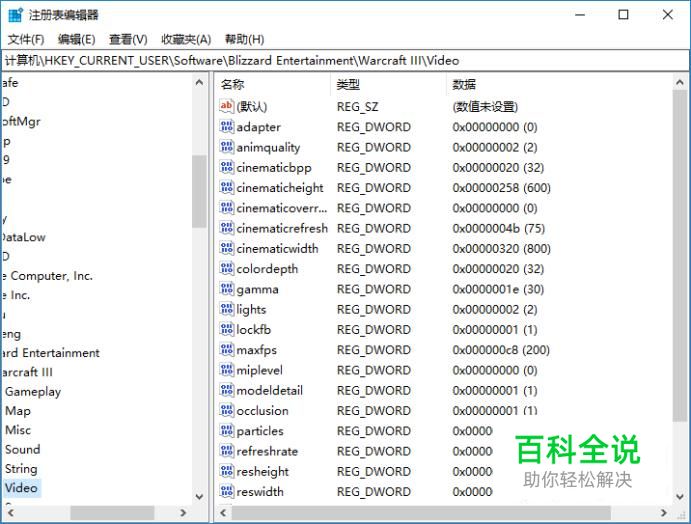
Task: Click values pane scroll right arrow
Action: coord(664,513)
